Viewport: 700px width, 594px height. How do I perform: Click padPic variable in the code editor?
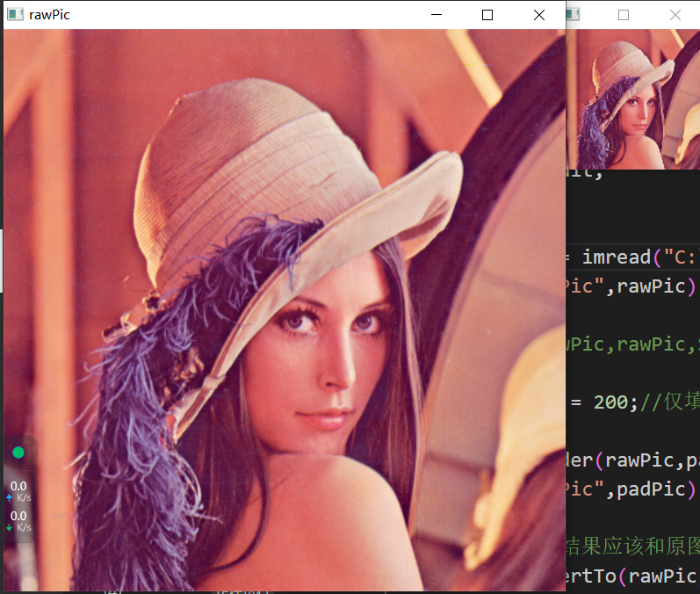651,489
